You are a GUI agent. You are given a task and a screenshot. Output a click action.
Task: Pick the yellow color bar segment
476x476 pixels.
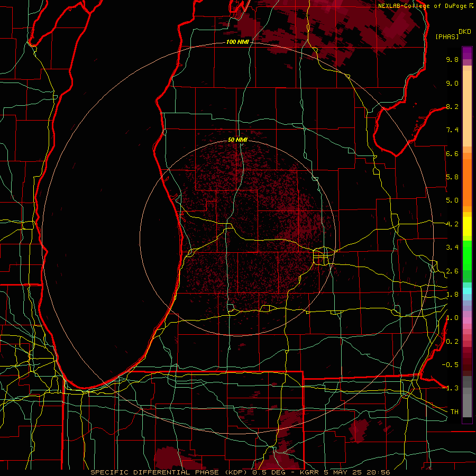[x=467, y=226]
